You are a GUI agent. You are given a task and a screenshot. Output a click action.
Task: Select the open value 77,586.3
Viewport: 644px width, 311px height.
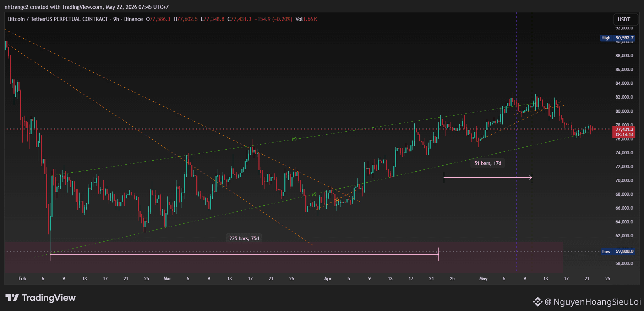coord(160,19)
